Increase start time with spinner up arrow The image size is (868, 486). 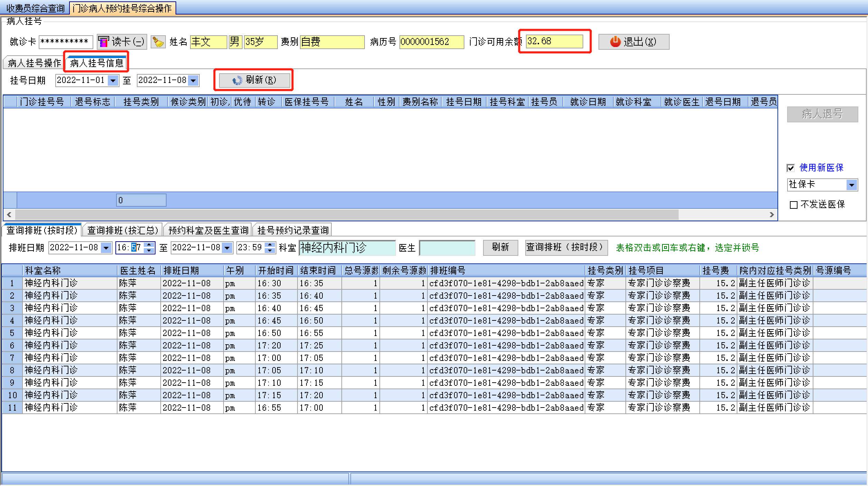149,244
